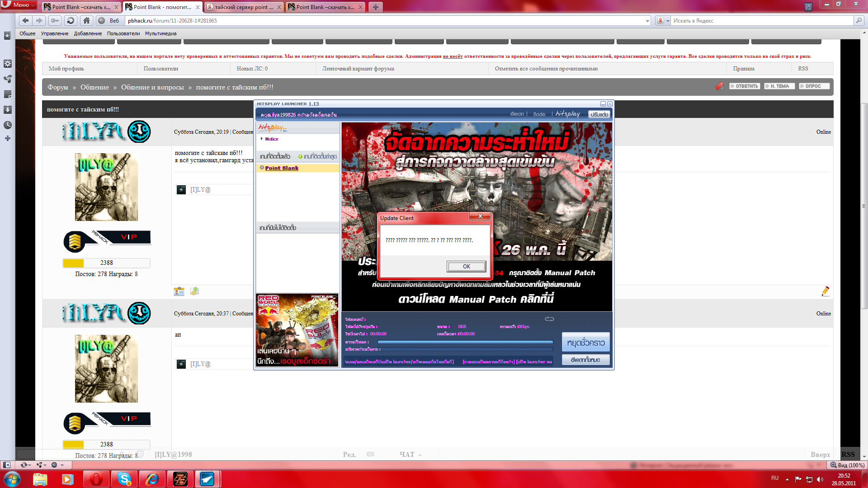This screenshot has width=868, height=488.
Task: Close the Update Client dialog
Action: pyautogui.click(x=480, y=216)
